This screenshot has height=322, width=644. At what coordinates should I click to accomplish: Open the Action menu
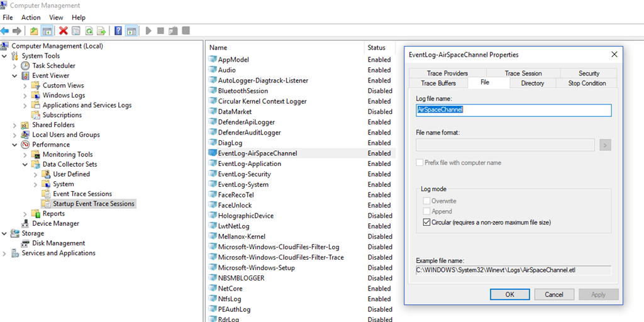click(31, 17)
